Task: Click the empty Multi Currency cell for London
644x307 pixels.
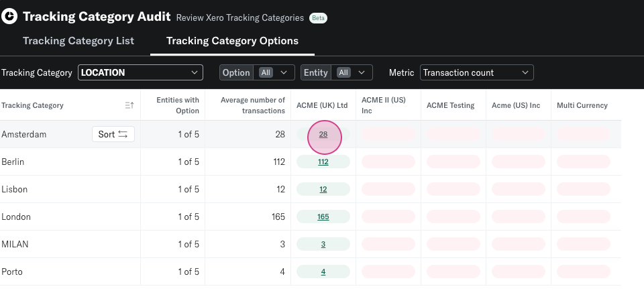Action: click(584, 217)
